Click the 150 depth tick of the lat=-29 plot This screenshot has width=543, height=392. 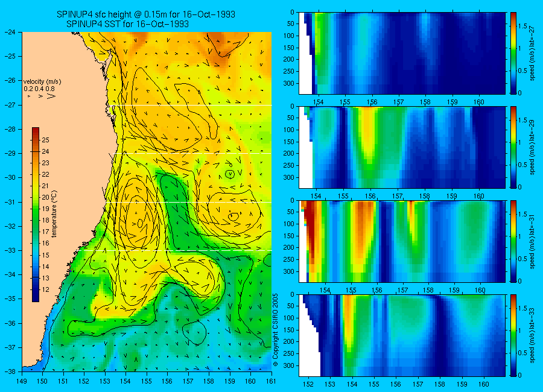click(x=288, y=142)
